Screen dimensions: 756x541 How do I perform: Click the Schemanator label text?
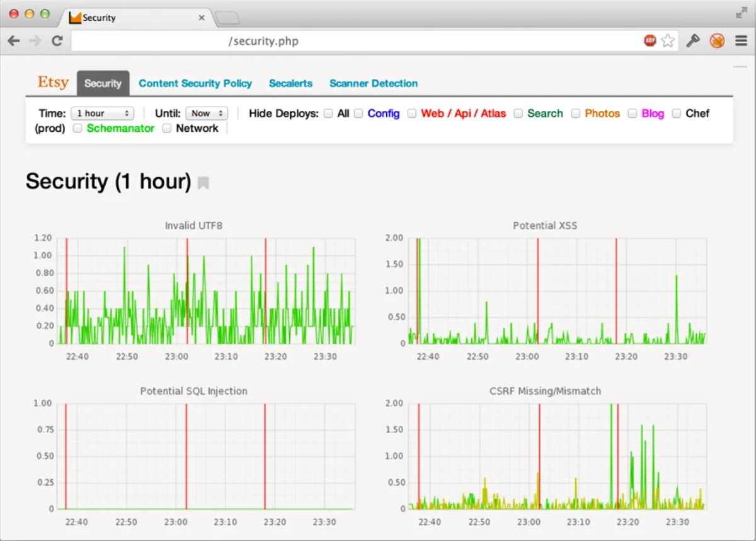click(x=120, y=128)
